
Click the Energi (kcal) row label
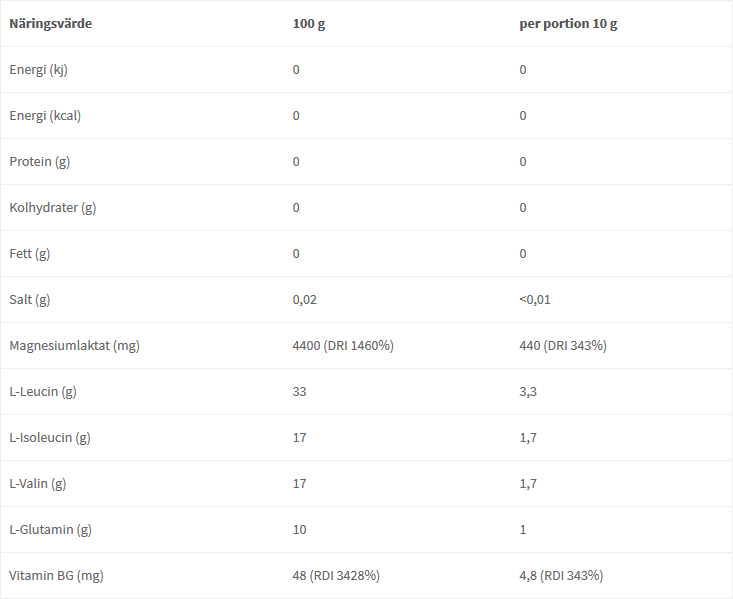click(45, 115)
